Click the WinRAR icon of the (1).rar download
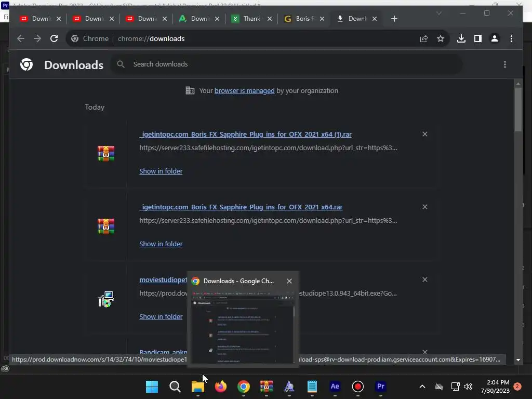This screenshot has height=399, width=532. coord(106,154)
